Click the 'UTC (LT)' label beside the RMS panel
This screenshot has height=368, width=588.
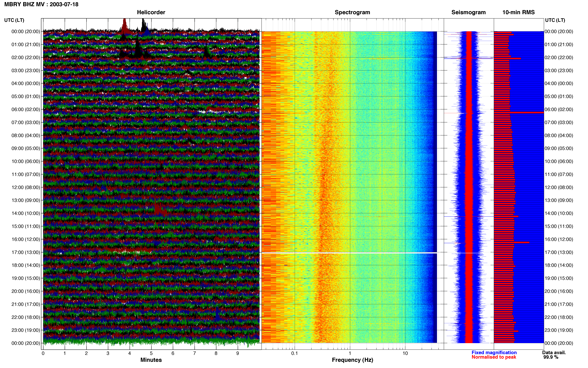click(x=555, y=20)
